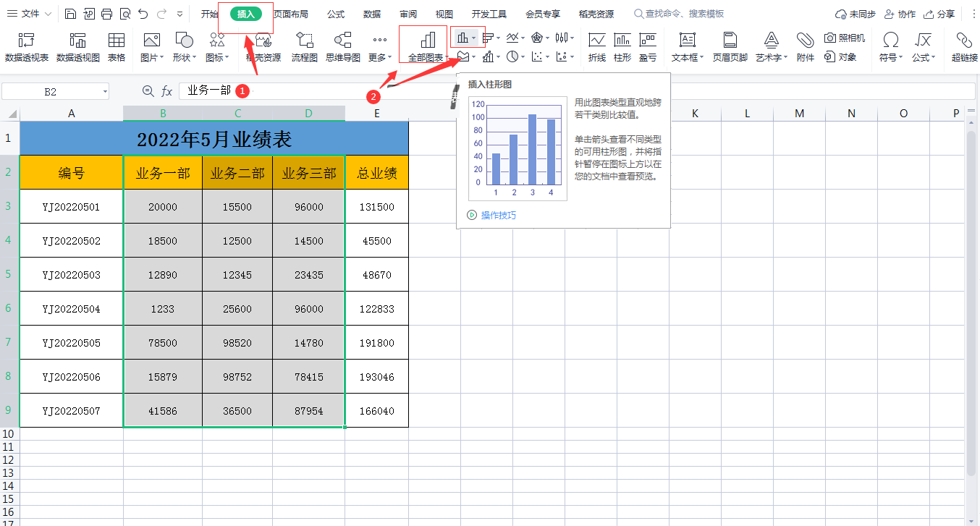This screenshot has height=526, width=980.
Task: Insert a 数据透视表 pivot table
Action: tap(27, 47)
